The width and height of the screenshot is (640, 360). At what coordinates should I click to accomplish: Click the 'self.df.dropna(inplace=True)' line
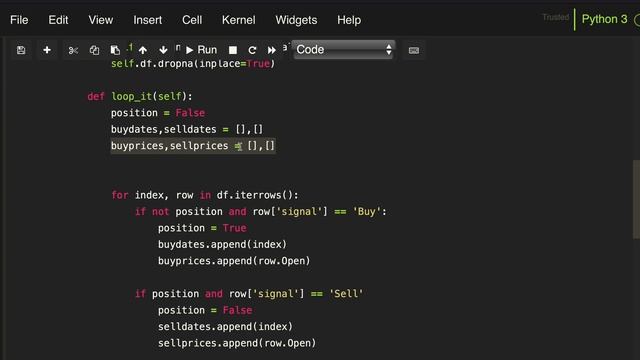(x=193, y=64)
